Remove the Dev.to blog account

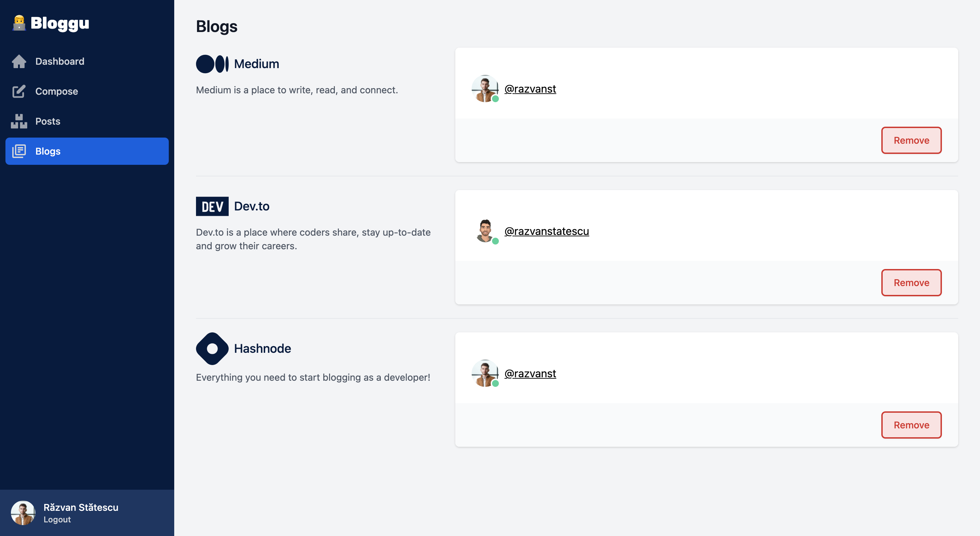point(911,283)
